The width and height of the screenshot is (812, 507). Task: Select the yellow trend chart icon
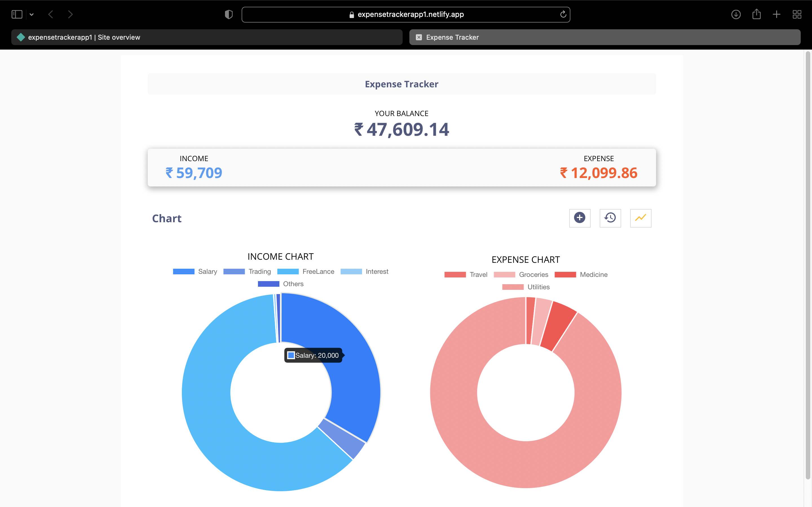click(x=640, y=218)
